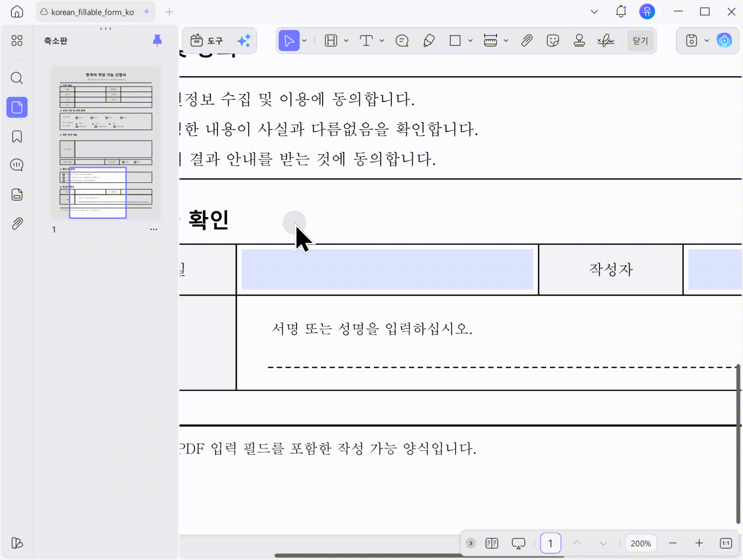Expand the highlight tool options arrow
743x560 pixels.
click(x=346, y=41)
